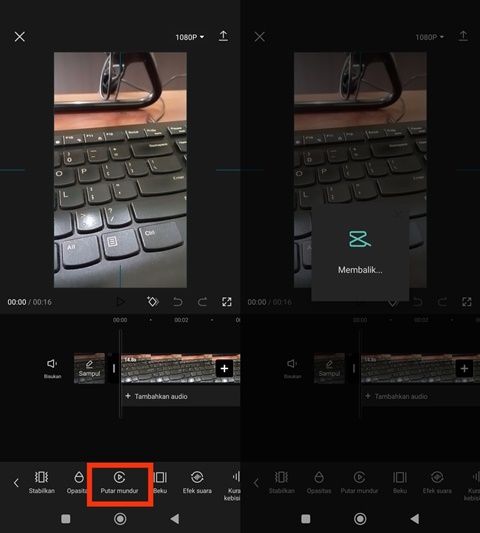Viewport: 480px width, 533px height.
Task: Tap the Android back triangle on the right screen
Action: coord(415,519)
